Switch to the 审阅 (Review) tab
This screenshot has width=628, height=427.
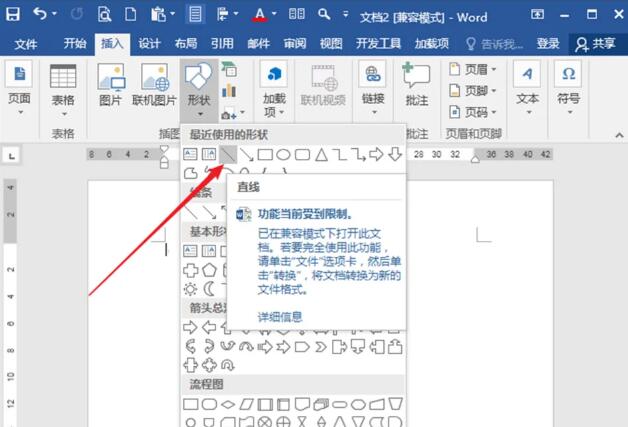[x=295, y=43]
